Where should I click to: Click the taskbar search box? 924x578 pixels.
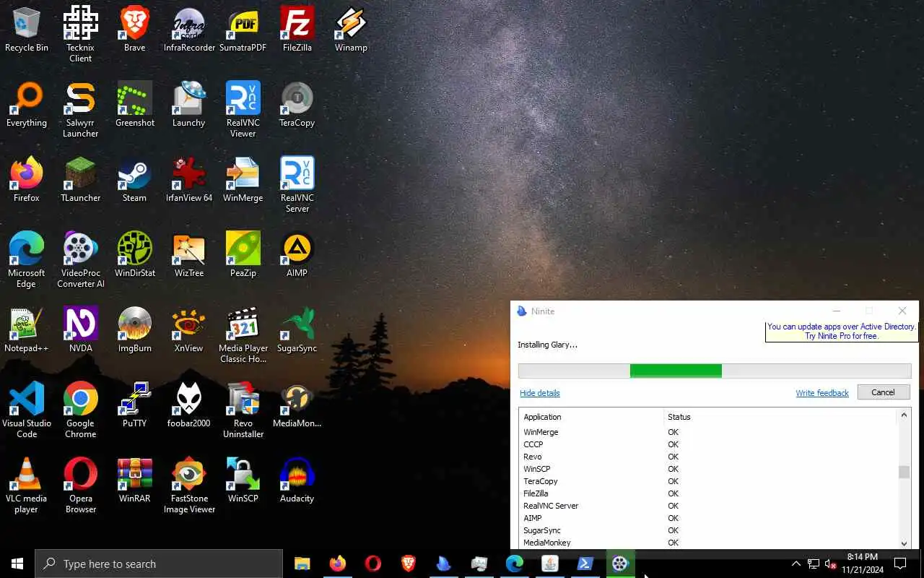[159, 564]
